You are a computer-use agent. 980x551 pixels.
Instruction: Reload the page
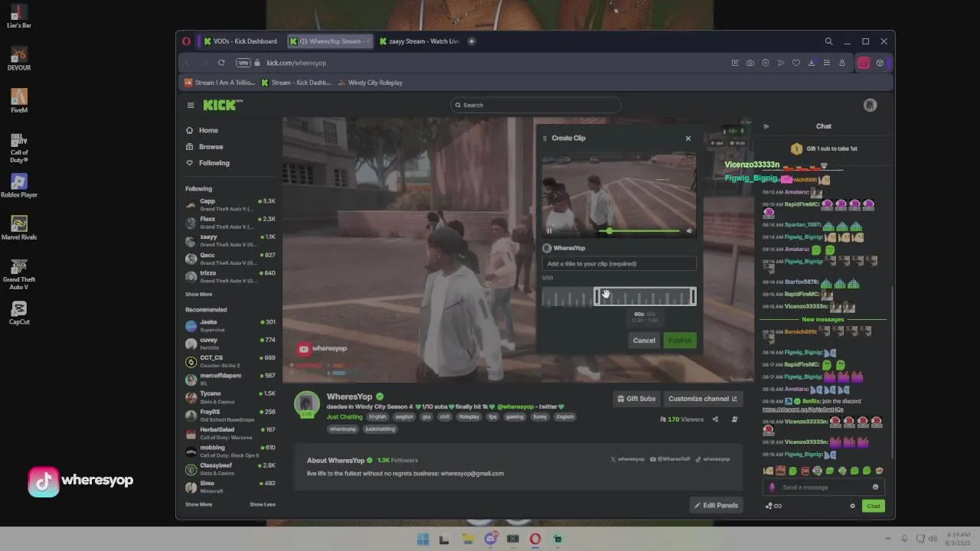tap(221, 63)
